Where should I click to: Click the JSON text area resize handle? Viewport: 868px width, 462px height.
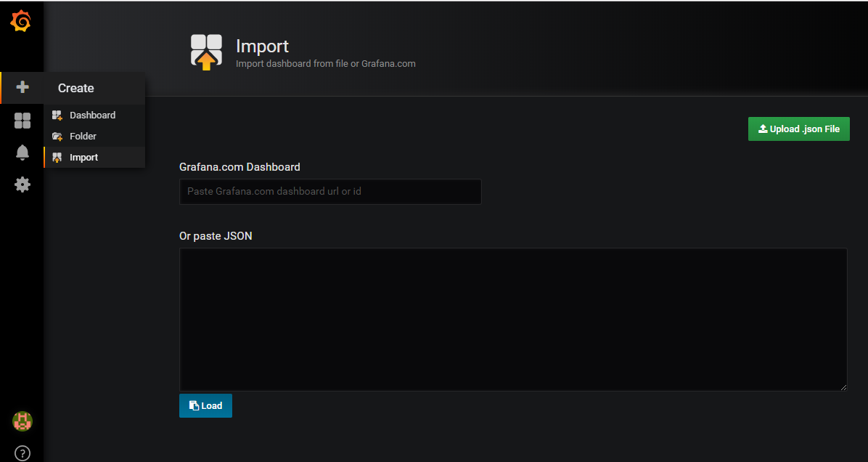[x=843, y=387]
